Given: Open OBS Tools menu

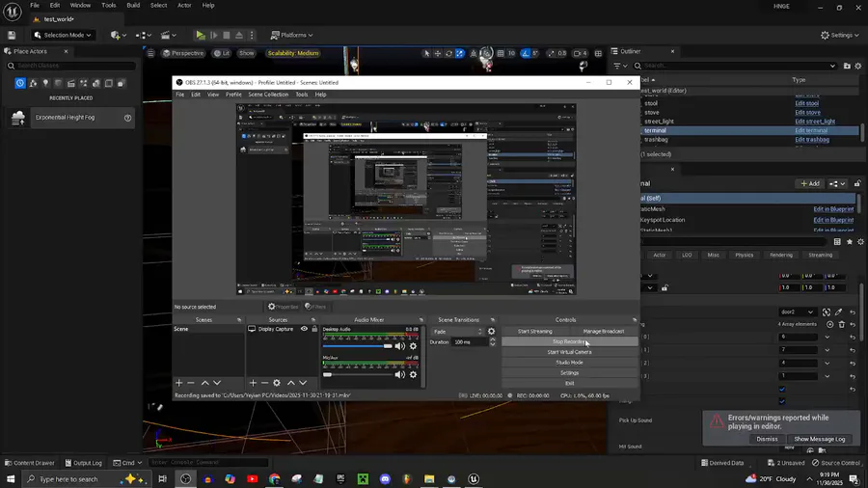Looking at the screenshot, I should 301,95.
